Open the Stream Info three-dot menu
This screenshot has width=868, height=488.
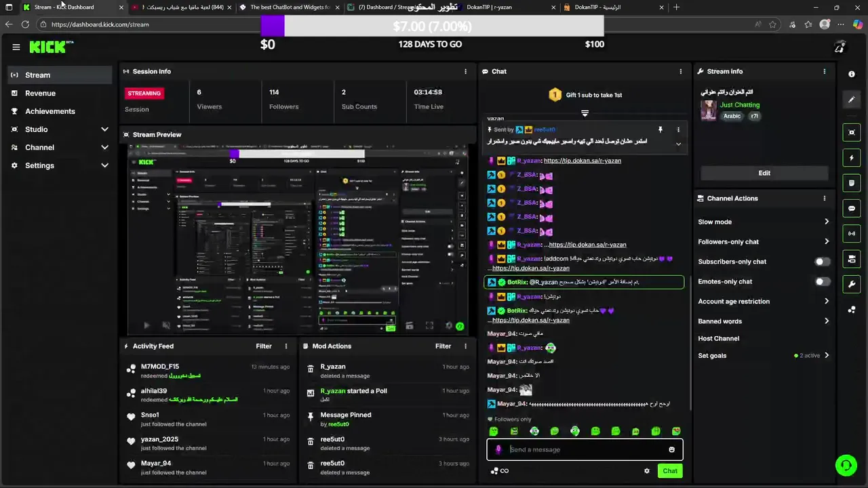pos(825,71)
